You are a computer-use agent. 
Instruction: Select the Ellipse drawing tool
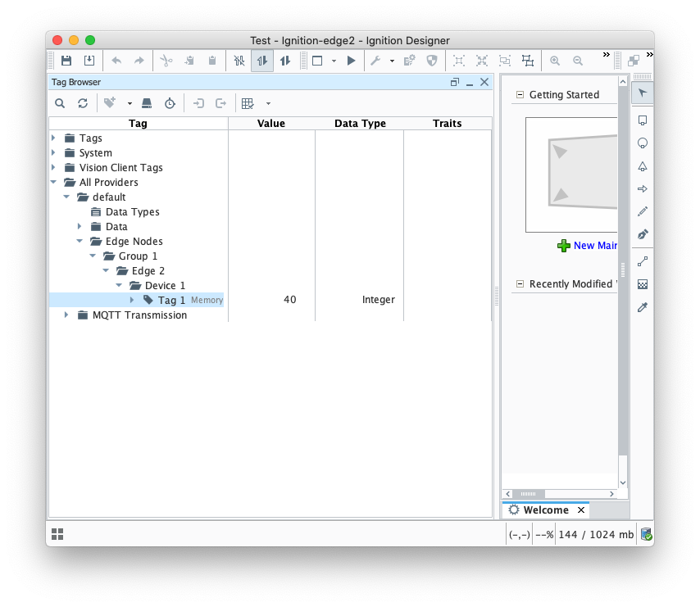(x=643, y=143)
